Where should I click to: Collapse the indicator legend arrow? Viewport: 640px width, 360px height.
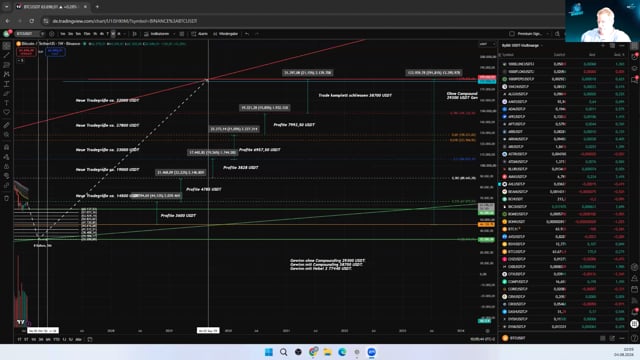20,60
